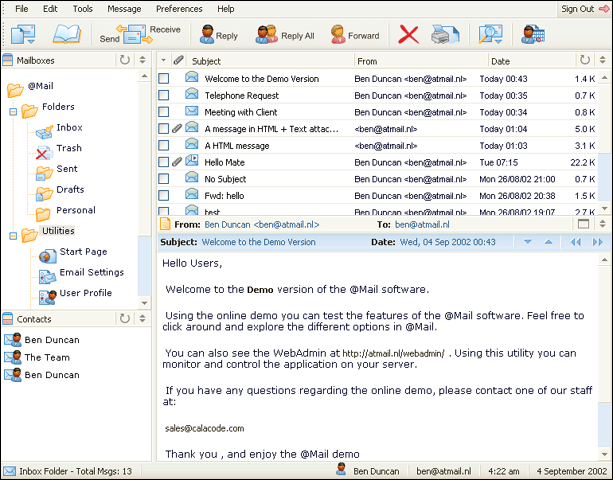The width and height of the screenshot is (613, 480).
Task: Click the printer icon
Action: pyautogui.click(x=445, y=35)
